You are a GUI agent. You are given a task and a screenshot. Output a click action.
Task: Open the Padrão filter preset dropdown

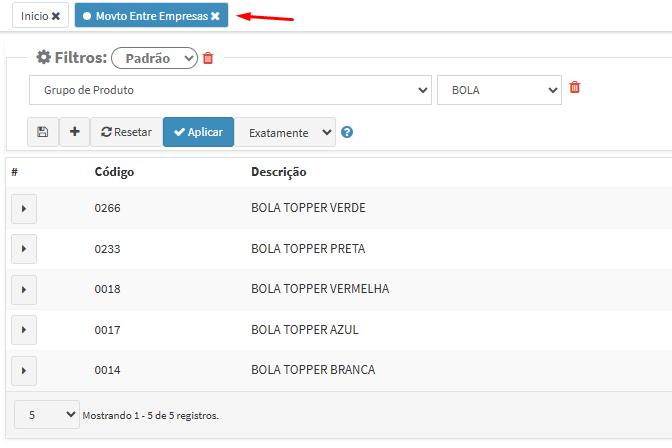(x=154, y=58)
